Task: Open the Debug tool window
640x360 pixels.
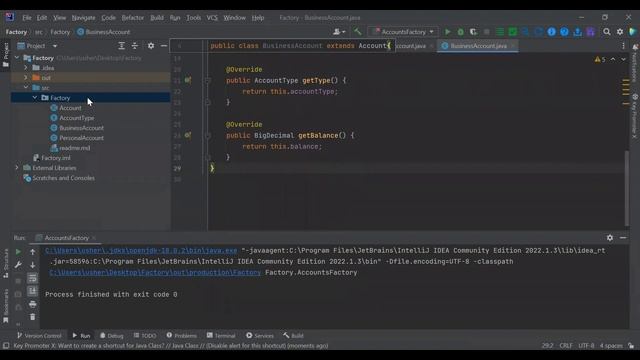Action: (x=111, y=336)
